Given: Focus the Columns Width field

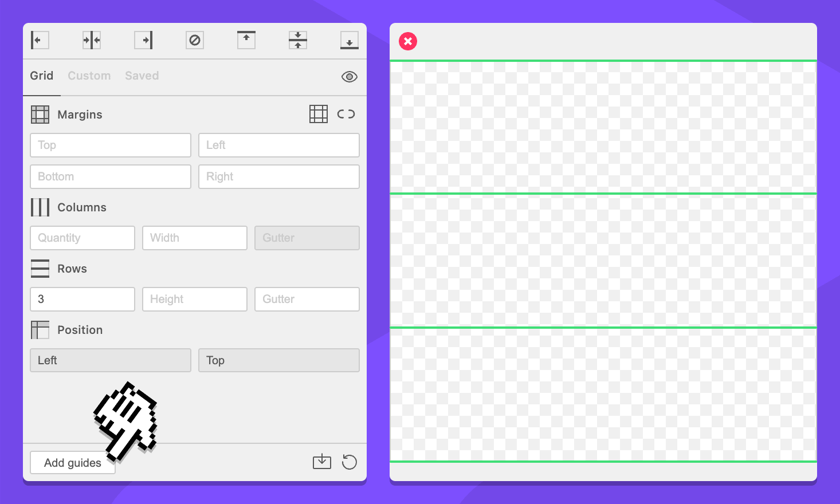Looking at the screenshot, I should point(195,238).
